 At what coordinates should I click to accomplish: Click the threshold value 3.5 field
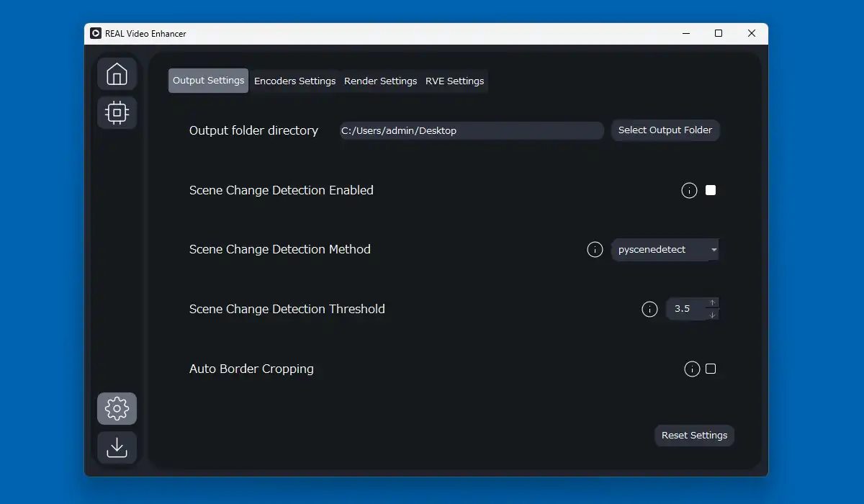coord(686,309)
